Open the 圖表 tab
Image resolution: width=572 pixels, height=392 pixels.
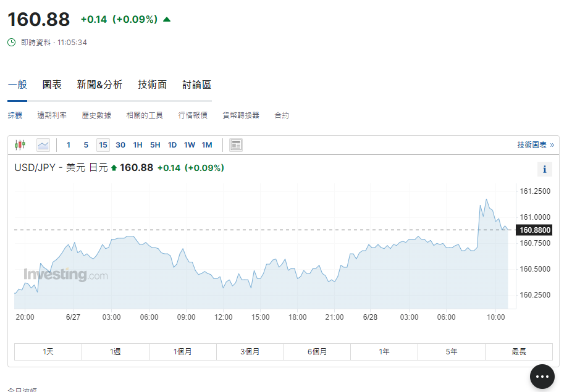[52, 85]
